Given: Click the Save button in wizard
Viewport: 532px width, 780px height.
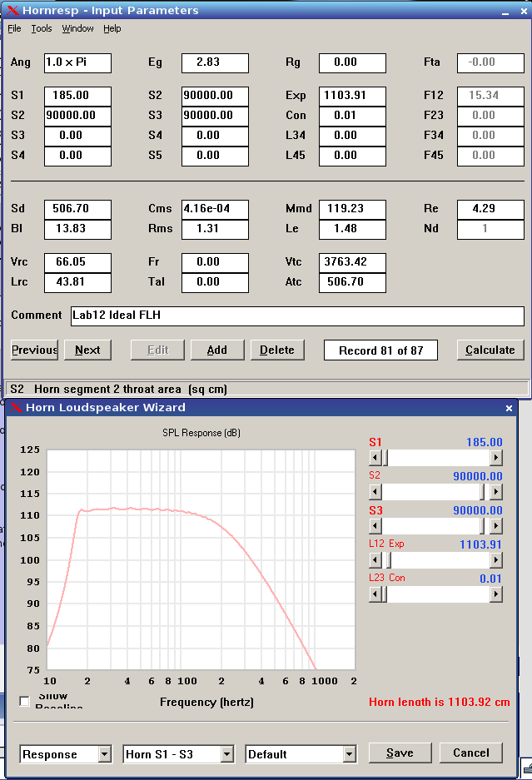Looking at the screenshot, I should click(400, 753).
